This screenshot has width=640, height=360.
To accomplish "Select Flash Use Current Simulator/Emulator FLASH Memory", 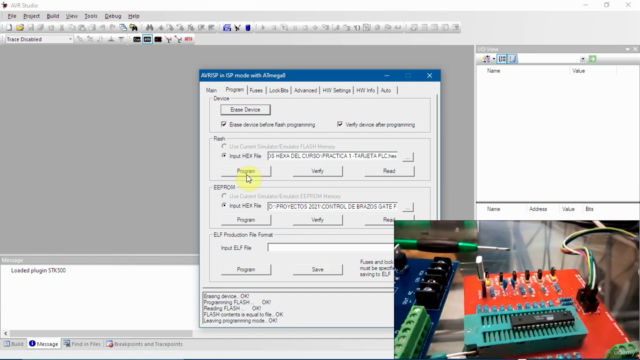I will [224, 146].
